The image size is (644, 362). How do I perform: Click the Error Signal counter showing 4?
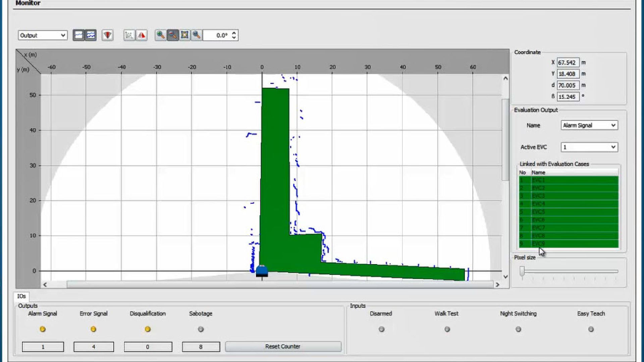(94, 347)
